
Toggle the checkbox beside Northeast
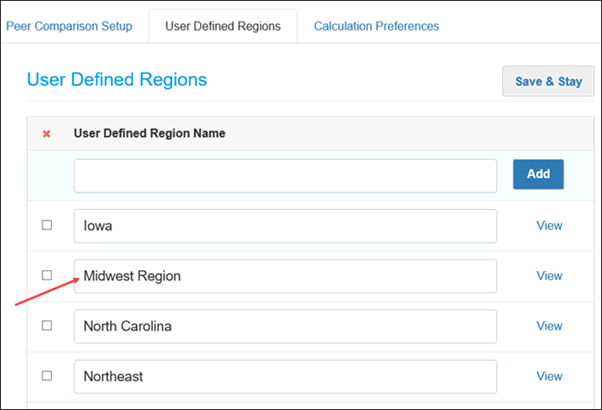click(x=47, y=376)
